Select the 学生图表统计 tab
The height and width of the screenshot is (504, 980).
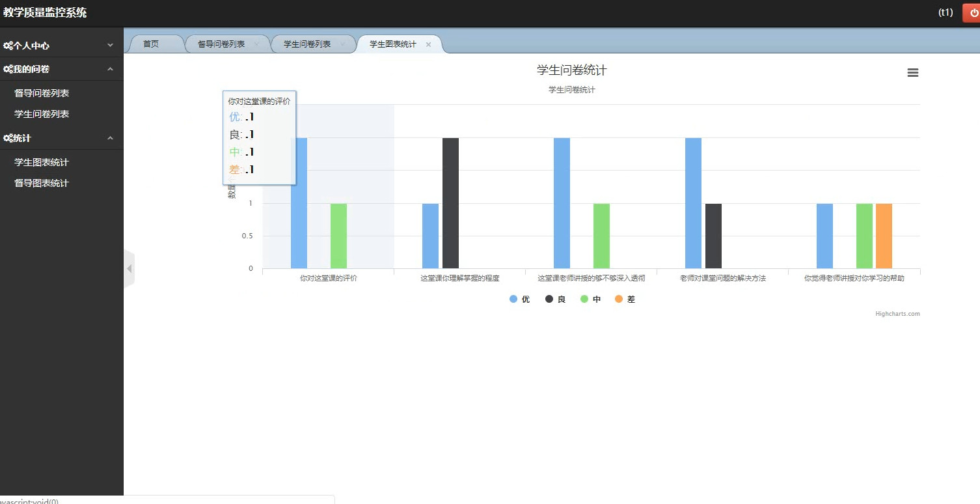point(393,44)
